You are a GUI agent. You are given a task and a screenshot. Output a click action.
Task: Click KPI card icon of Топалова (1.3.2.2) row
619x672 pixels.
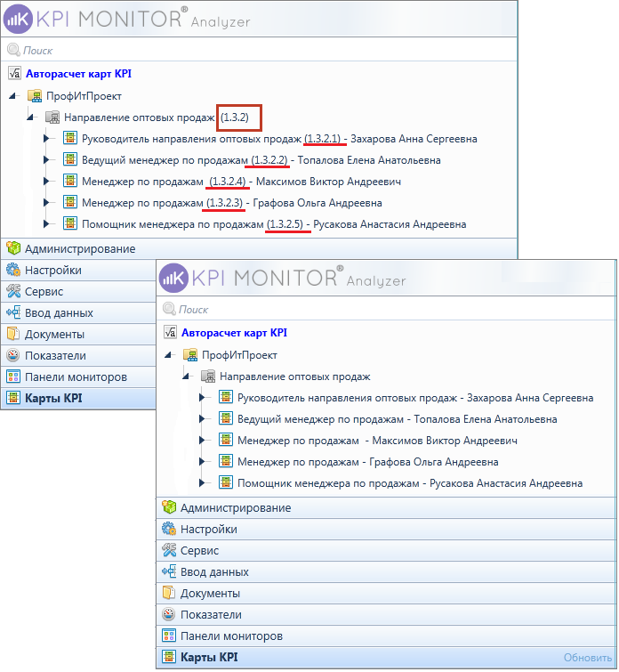70,159
